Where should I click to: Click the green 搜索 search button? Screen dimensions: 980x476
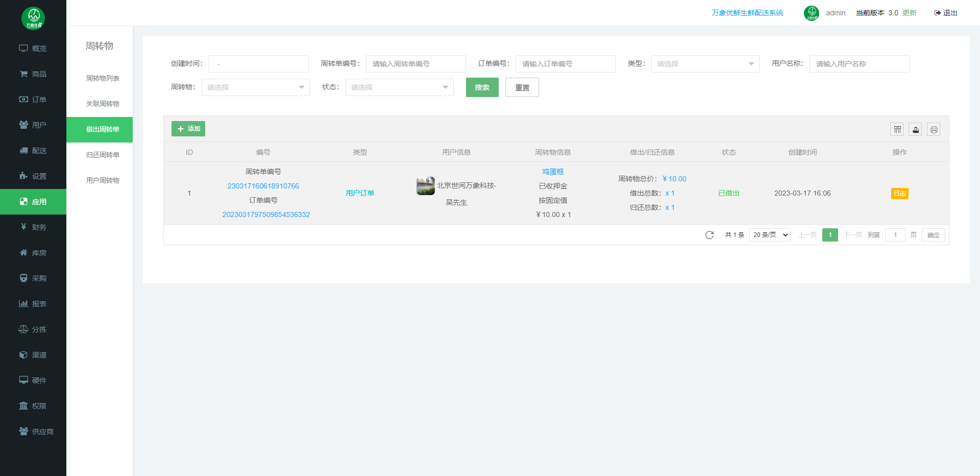click(x=482, y=87)
